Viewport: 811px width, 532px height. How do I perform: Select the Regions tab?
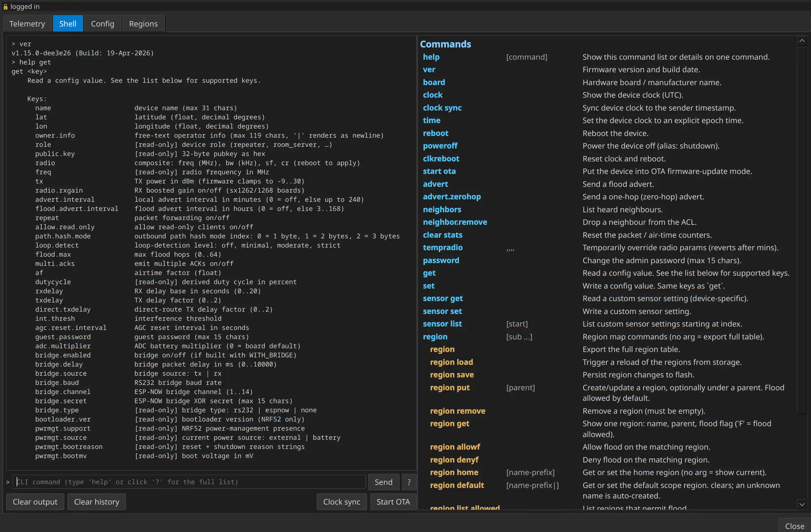(x=143, y=23)
